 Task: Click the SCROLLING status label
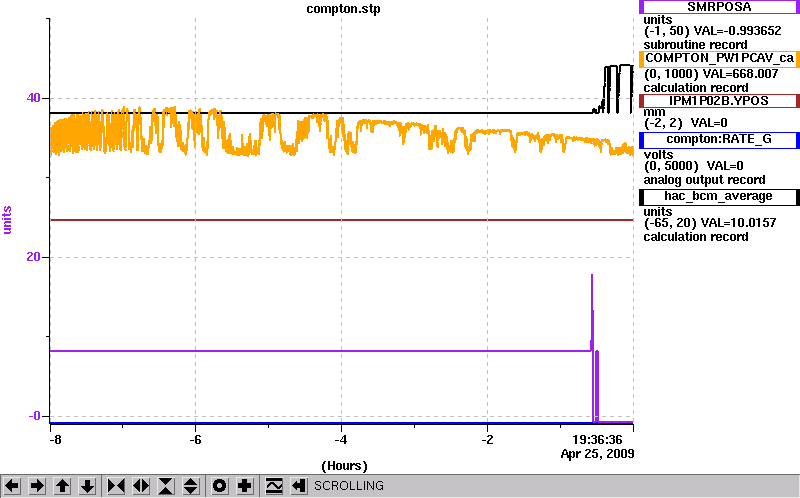[x=349, y=486]
